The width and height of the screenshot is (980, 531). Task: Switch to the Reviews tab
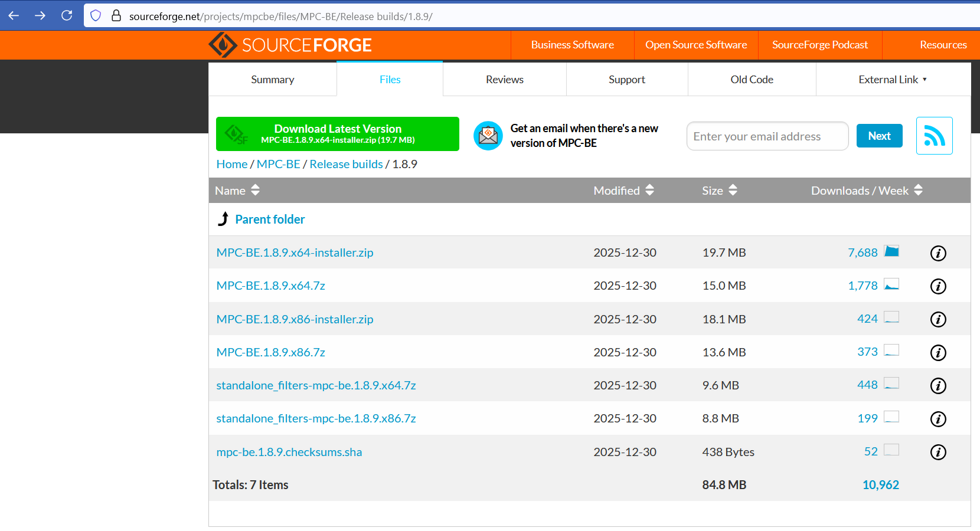pos(505,80)
